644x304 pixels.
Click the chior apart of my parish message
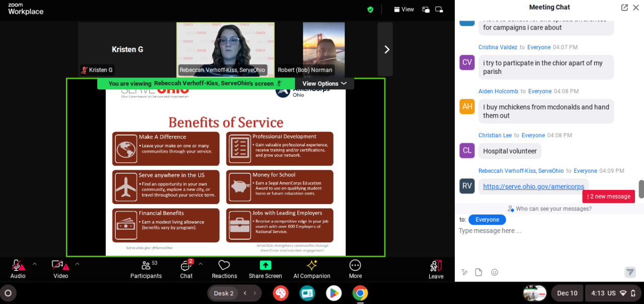[x=546, y=67]
